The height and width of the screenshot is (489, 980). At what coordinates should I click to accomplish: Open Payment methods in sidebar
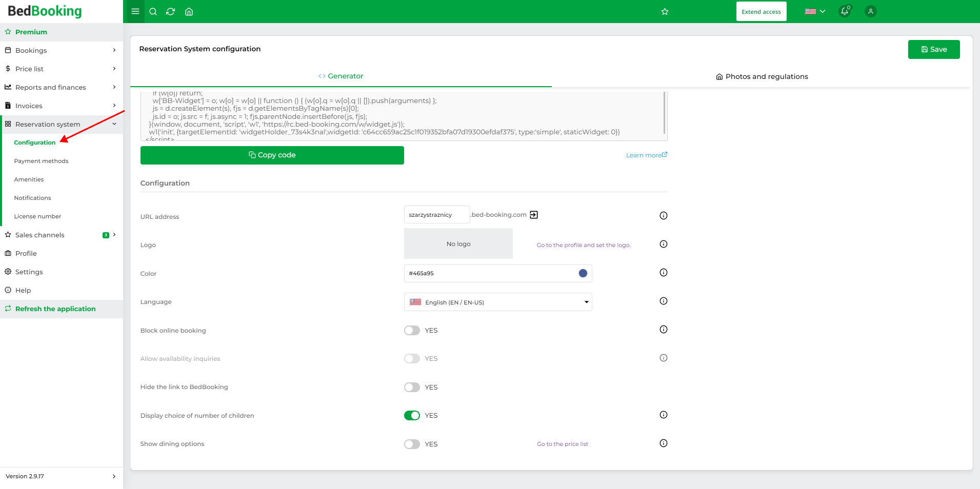(x=41, y=161)
